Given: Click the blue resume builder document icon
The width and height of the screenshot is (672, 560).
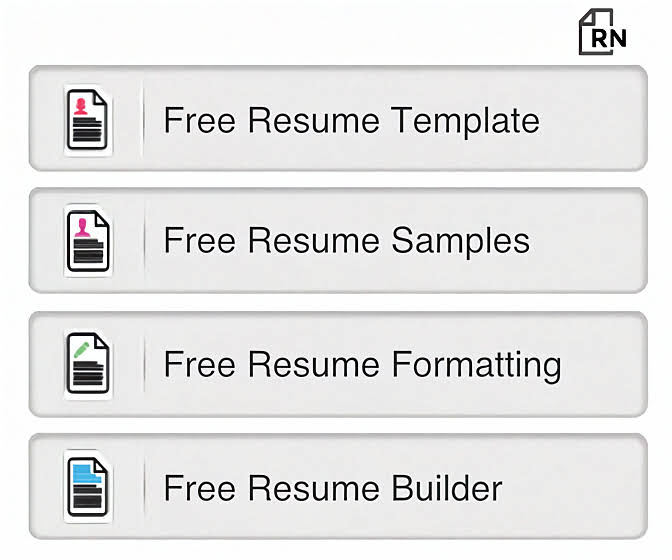Looking at the screenshot, I should tap(88, 487).
